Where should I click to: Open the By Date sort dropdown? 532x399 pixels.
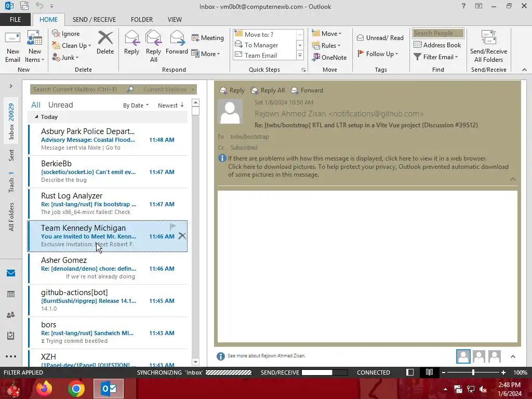[136, 105]
